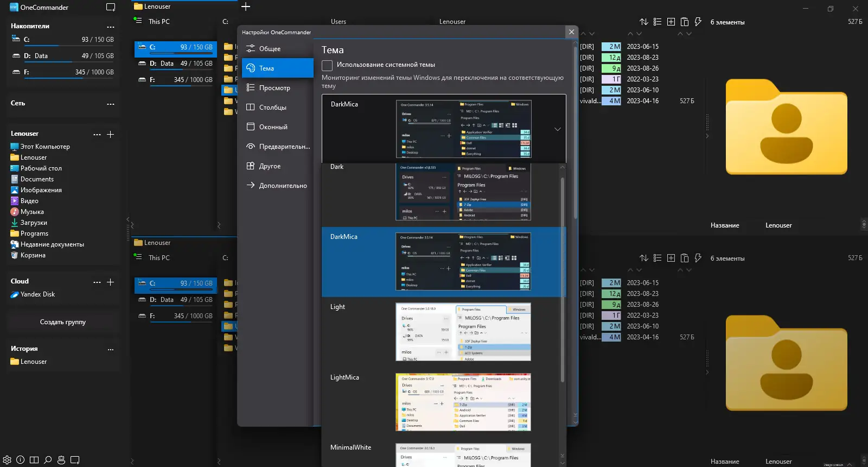Click sort arrows icon in lower pane toolbar
Screen dimensions: 868x467
pos(644,258)
